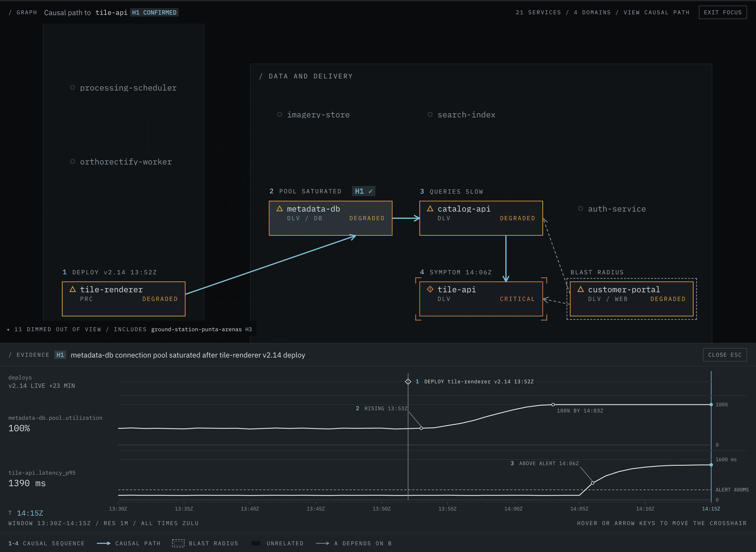The width and height of the screenshot is (756, 552).
Task: Click the H1 check badge above metadata-db
Action: click(364, 191)
